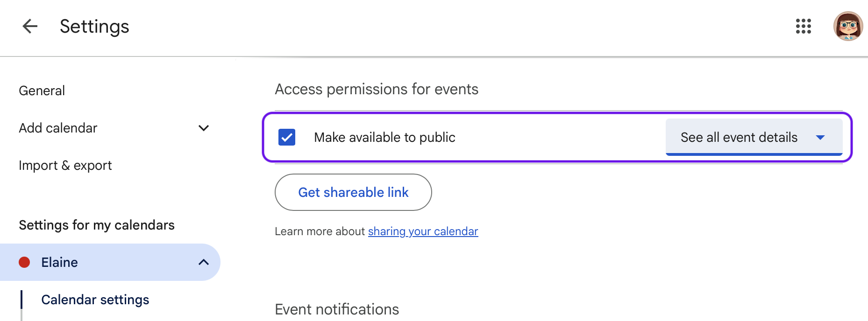
Task: Click the red color dot beside Elaine
Action: point(24,262)
